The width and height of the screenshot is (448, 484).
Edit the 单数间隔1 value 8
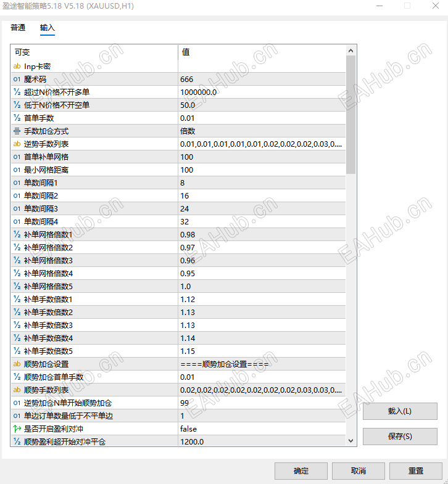[x=262, y=183]
